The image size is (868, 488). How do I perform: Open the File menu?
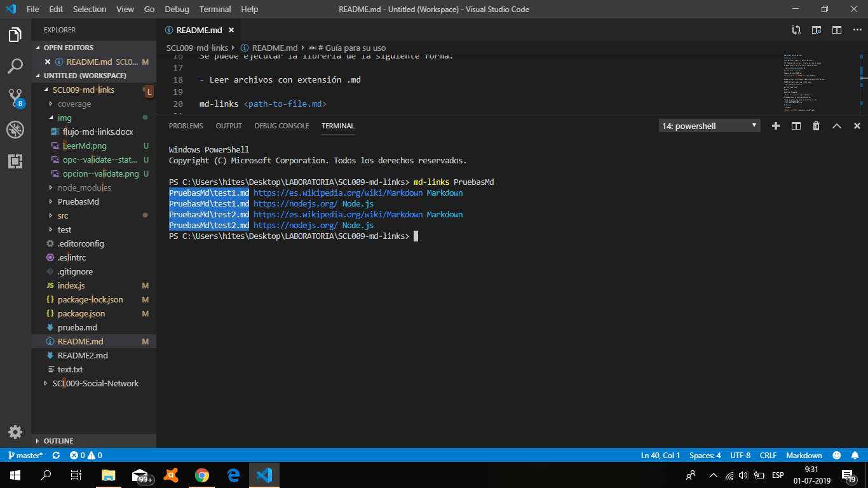[33, 9]
